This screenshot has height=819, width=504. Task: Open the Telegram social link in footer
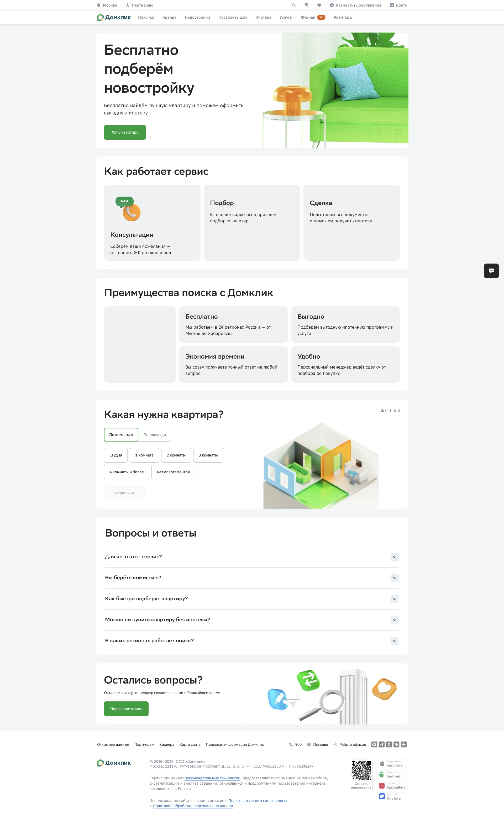[x=382, y=744]
